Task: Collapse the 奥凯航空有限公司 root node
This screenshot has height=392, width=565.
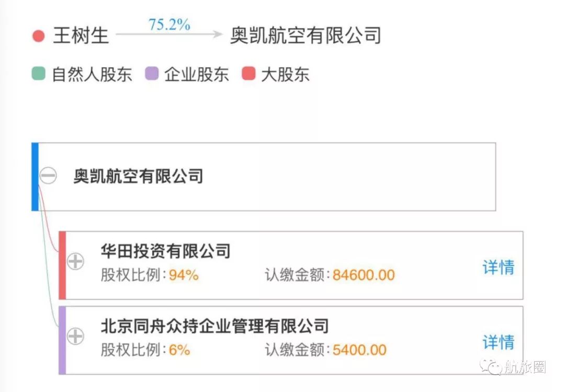Action: coord(49,176)
